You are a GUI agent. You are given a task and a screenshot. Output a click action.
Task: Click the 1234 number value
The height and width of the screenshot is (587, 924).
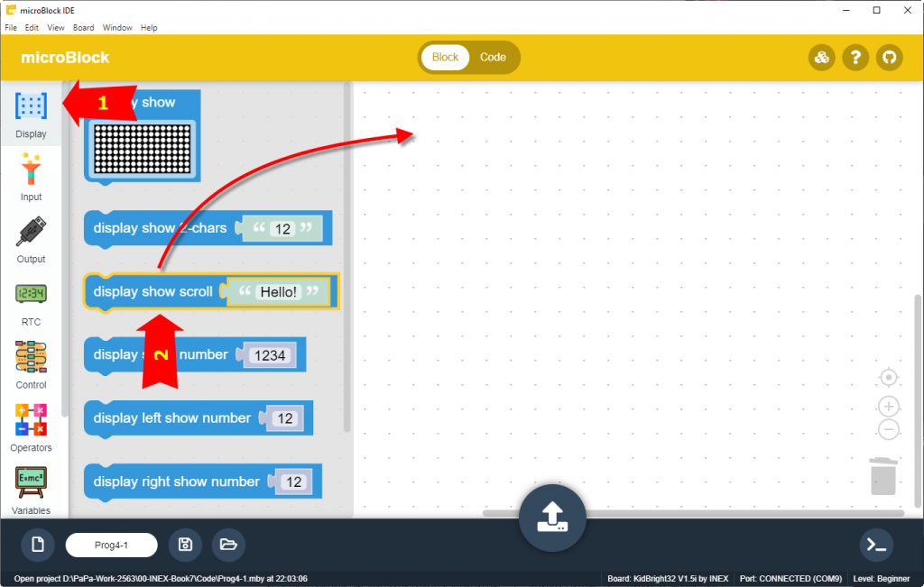[270, 355]
